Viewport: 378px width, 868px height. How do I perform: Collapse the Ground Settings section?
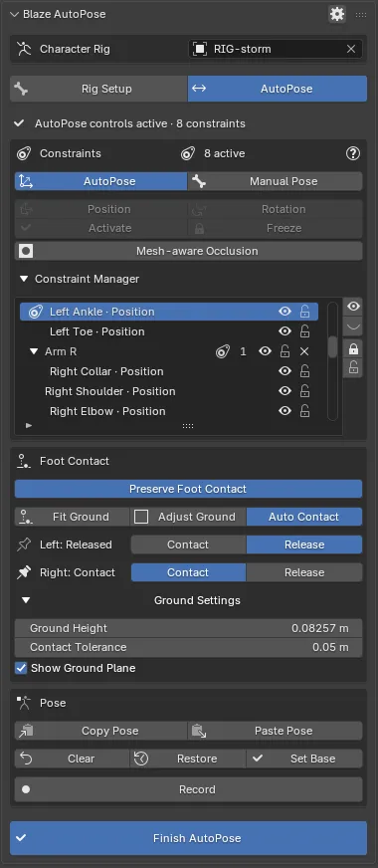(x=26, y=600)
